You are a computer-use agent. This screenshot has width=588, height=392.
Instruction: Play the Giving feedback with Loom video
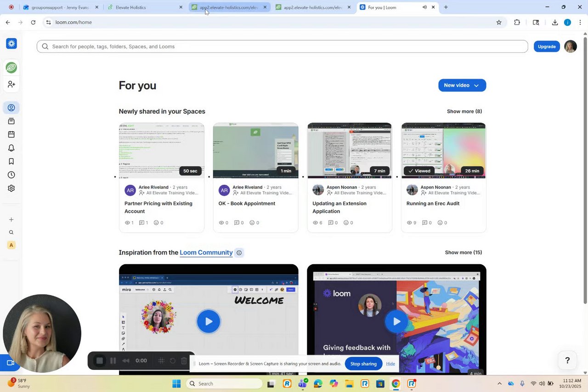coord(396,321)
